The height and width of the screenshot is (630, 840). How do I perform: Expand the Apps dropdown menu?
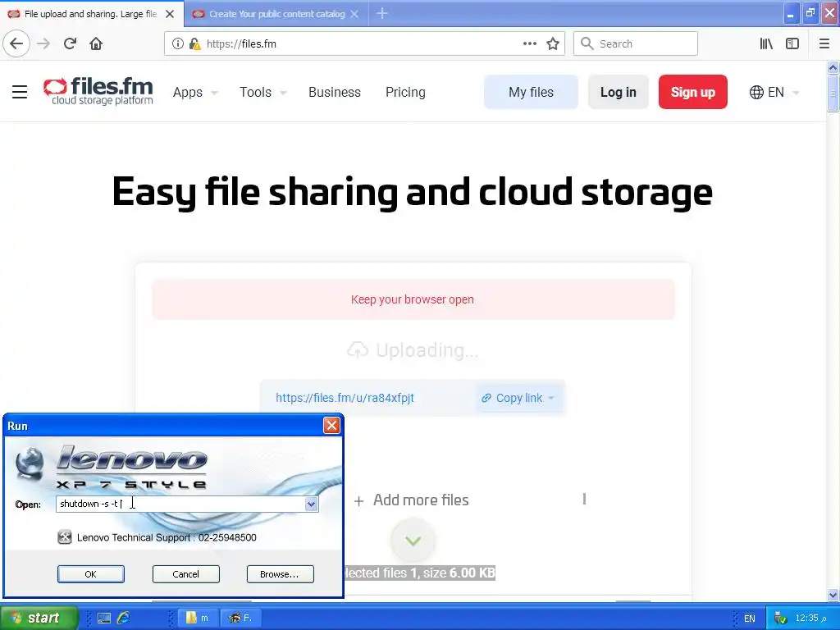[x=214, y=93]
